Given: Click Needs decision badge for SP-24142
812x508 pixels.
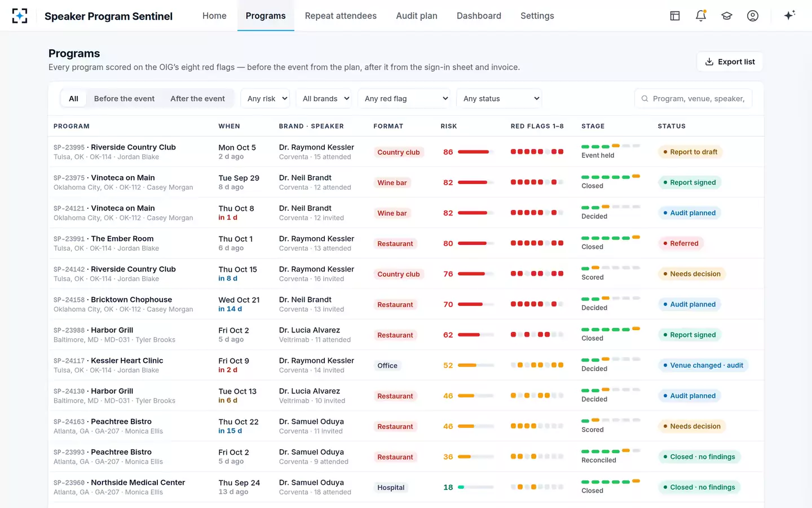Looking at the screenshot, I should coord(692,274).
